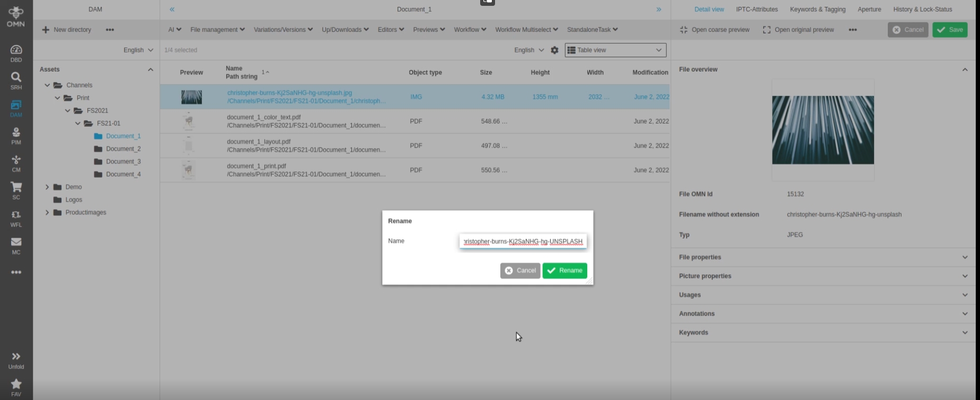
Task: Open the Workflow menu
Action: point(470,30)
